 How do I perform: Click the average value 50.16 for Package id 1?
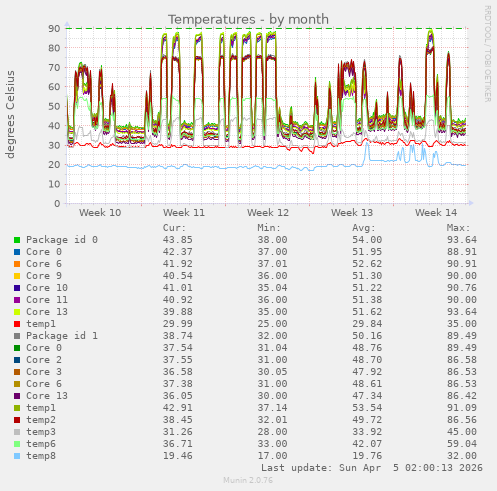(x=367, y=336)
